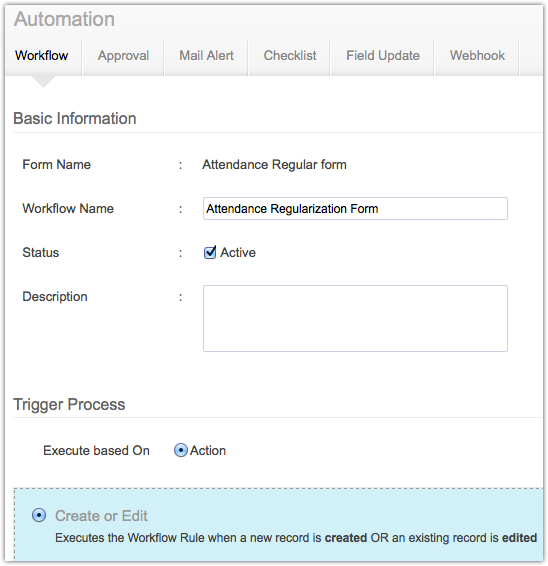Click the Trigger Process section header
This screenshot has width=548, height=566.
click(x=69, y=404)
